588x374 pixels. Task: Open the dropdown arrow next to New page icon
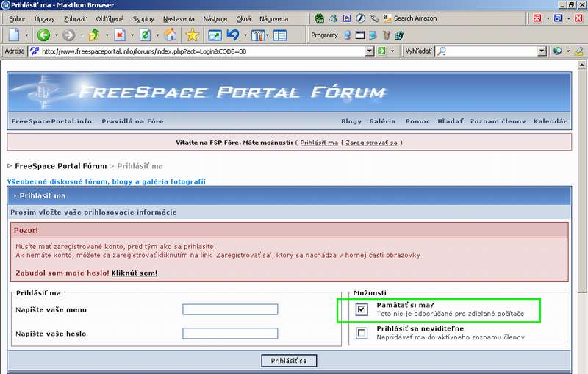tap(26, 35)
